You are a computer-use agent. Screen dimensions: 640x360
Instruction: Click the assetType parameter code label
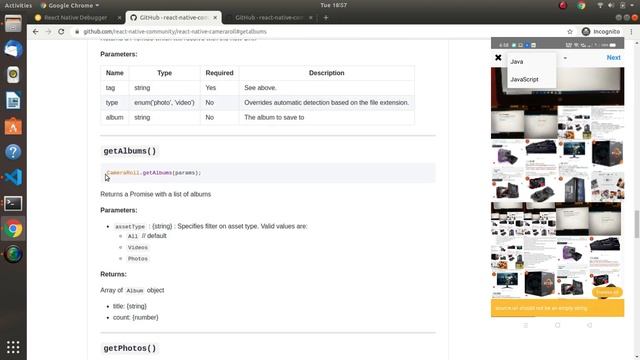[130, 227]
